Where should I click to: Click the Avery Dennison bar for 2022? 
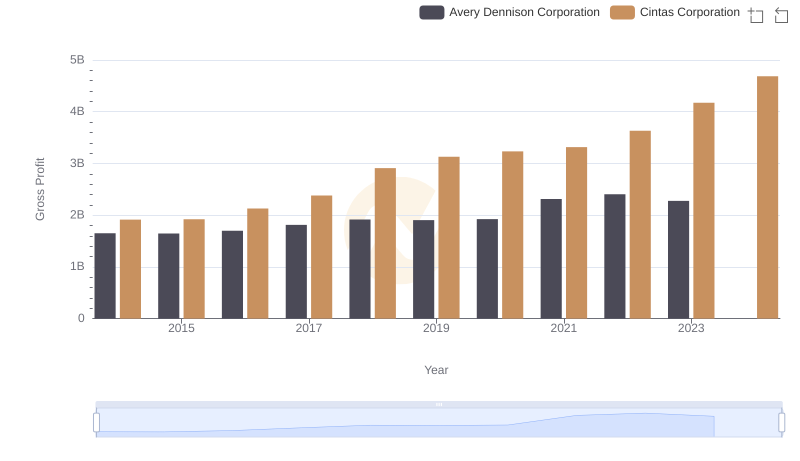click(x=614, y=257)
